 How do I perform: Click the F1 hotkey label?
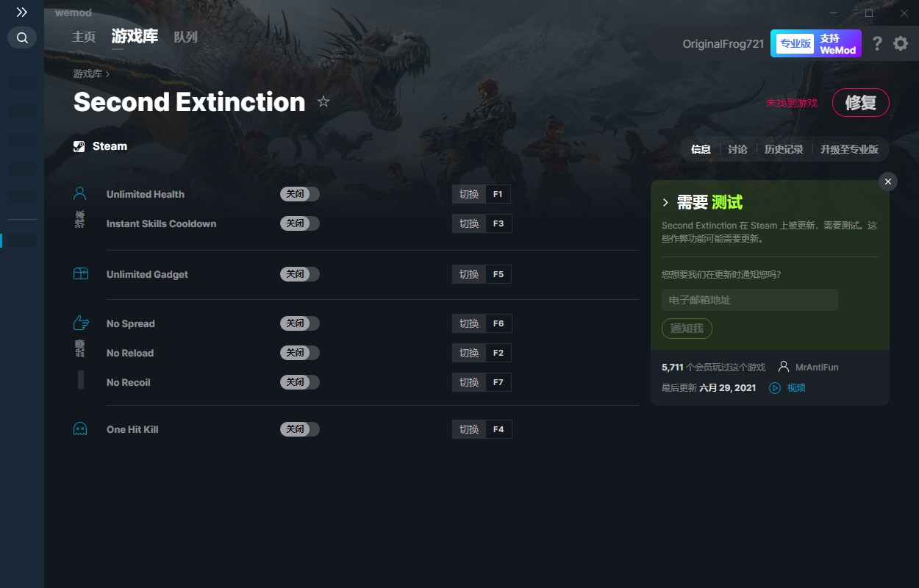[x=498, y=194]
